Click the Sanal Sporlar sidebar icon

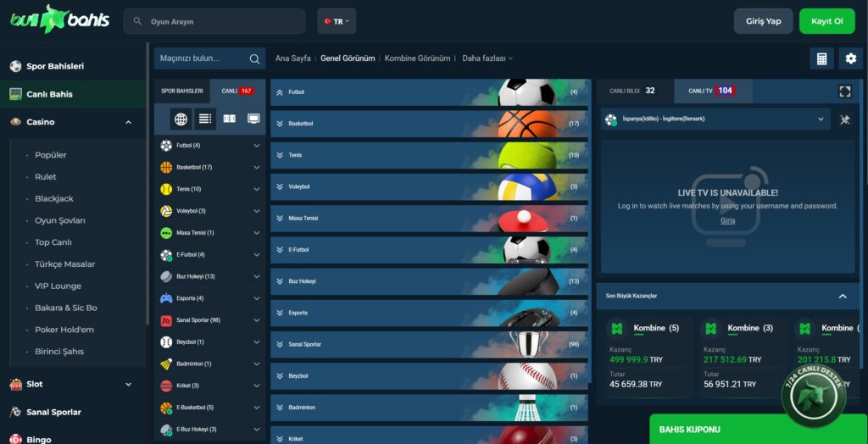point(15,412)
